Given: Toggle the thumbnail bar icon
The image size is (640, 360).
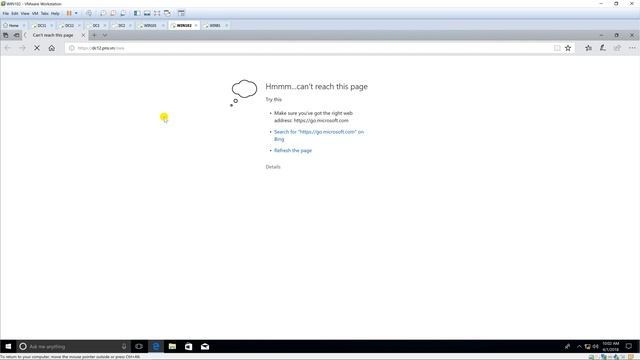Looking at the screenshot, I should point(147,13).
